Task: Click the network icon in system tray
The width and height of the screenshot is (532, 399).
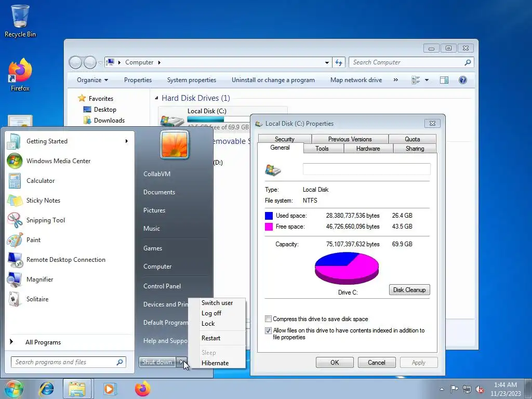Action: pos(467,389)
